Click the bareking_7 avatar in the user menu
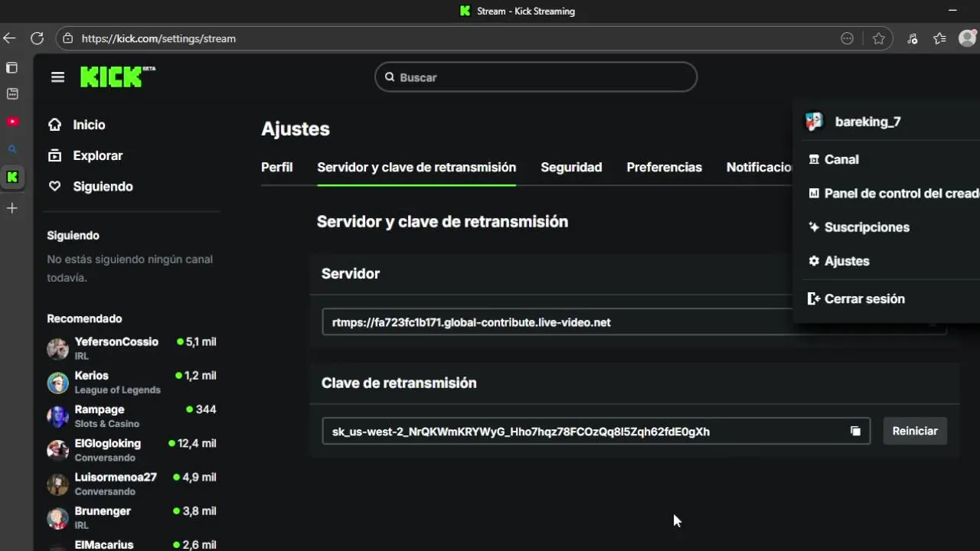Image resolution: width=980 pixels, height=551 pixels. (x=814, y=122)
